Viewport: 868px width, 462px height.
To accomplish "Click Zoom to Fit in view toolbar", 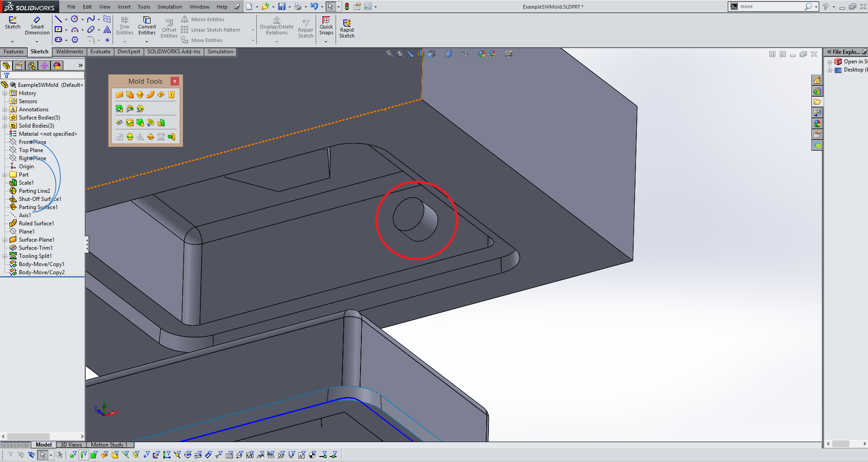I will tap(389, 54).
